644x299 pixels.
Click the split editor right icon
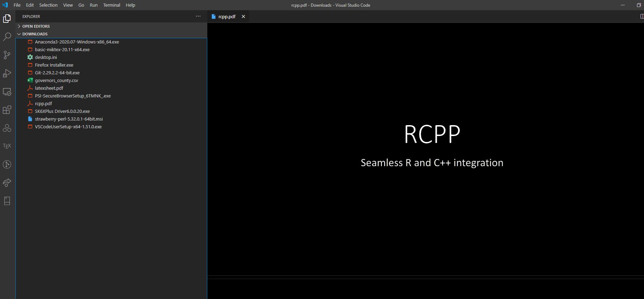(642, 16)
